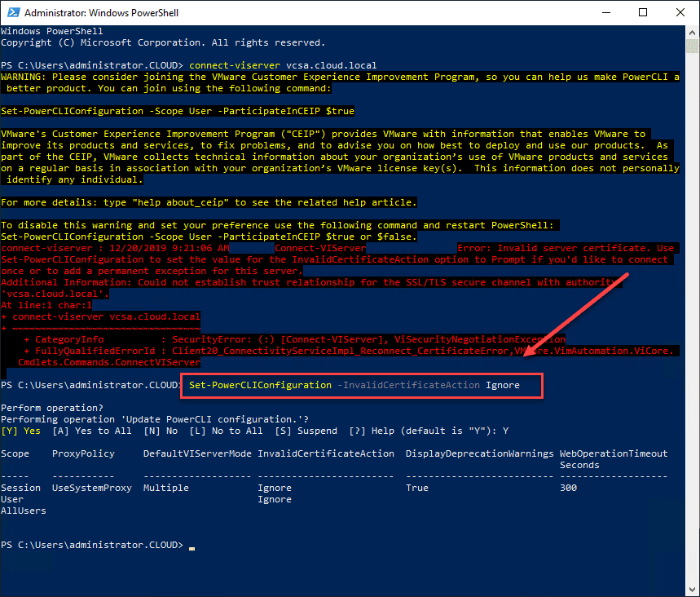Click the 'True' deprecation warnings value
This screenshot has width=700, height=597.
417,488
